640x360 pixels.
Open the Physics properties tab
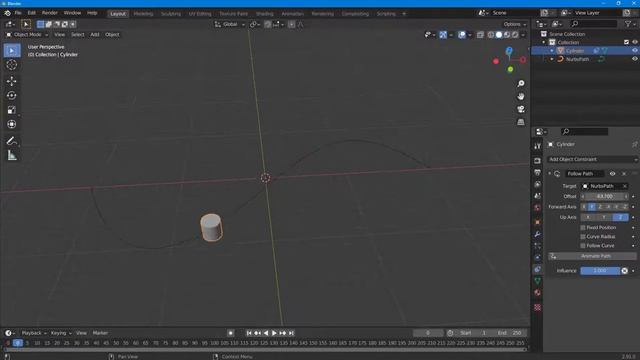(538, 258)
